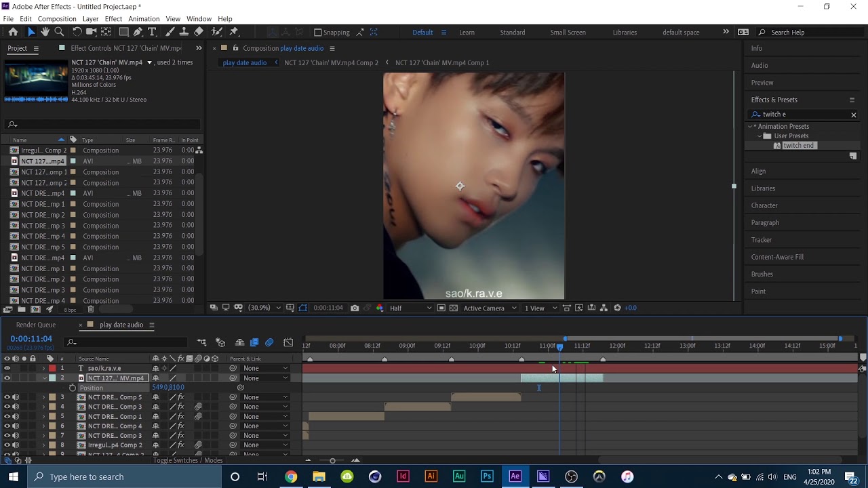Go to NCT 127 'Chain' MV.mp4 Comp 2 breadcrumb
Image resolution: width=868 pixels, height=488 pixels.
coord(331,62)
